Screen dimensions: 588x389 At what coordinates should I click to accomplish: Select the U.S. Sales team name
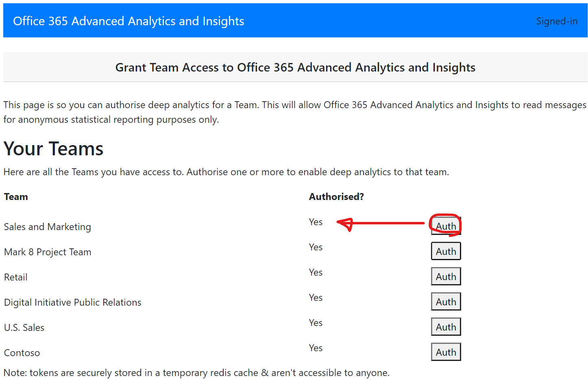(24, 328)
